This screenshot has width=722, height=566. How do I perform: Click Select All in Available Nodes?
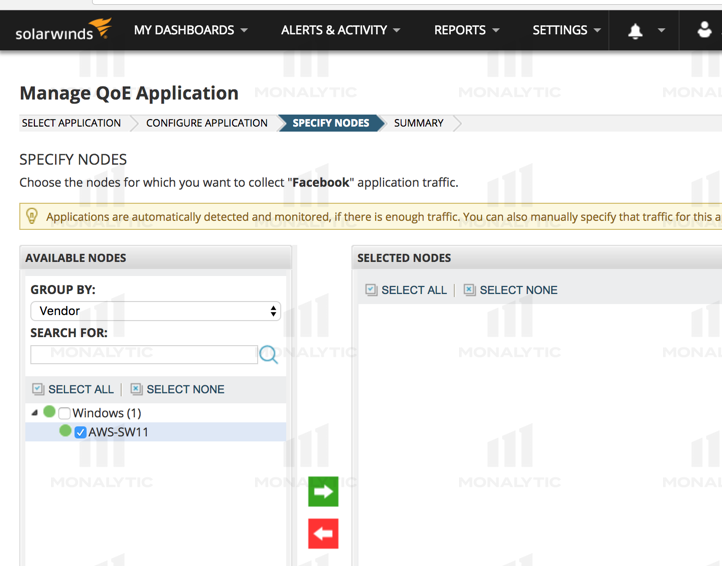81,389
